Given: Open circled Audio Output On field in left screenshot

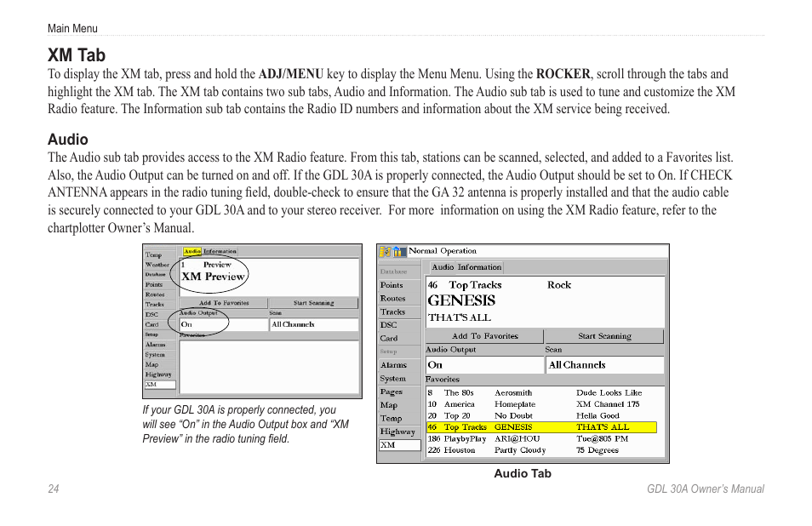Looking at the screenshot, I should (x=223, y=324).
